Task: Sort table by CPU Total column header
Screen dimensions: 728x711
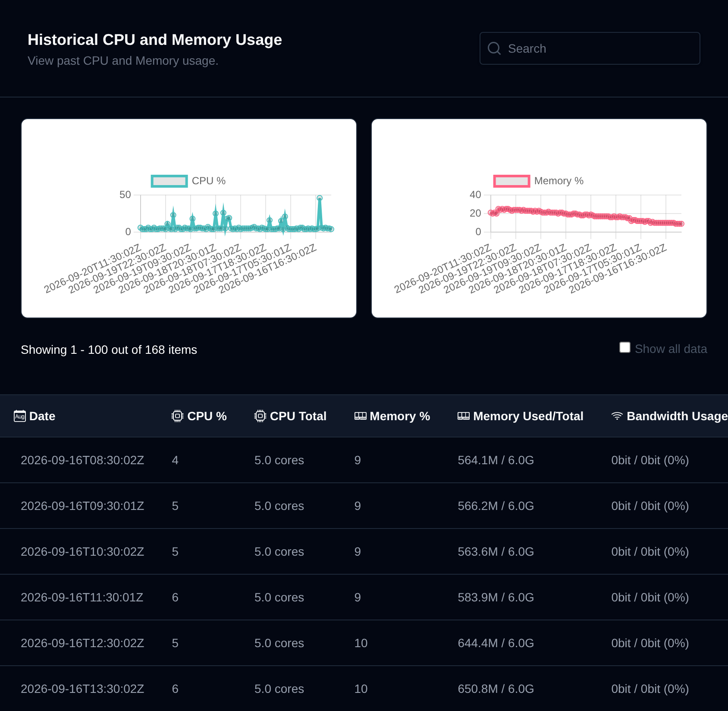Action: click(298, 416)
